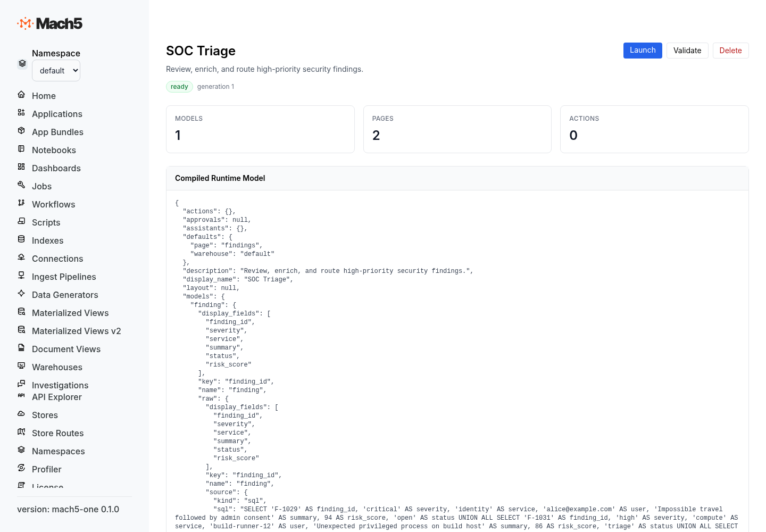The width and height of the screenshot is (766, 532).
Task: Open the Document Views link
Action: [x=66, y=349]
